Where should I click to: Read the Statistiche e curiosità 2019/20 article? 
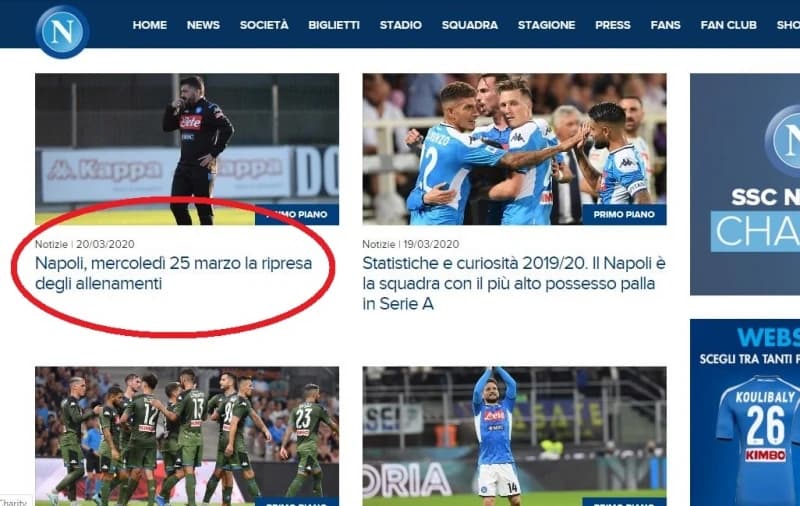pyautogui.click(x=514, y=284)
